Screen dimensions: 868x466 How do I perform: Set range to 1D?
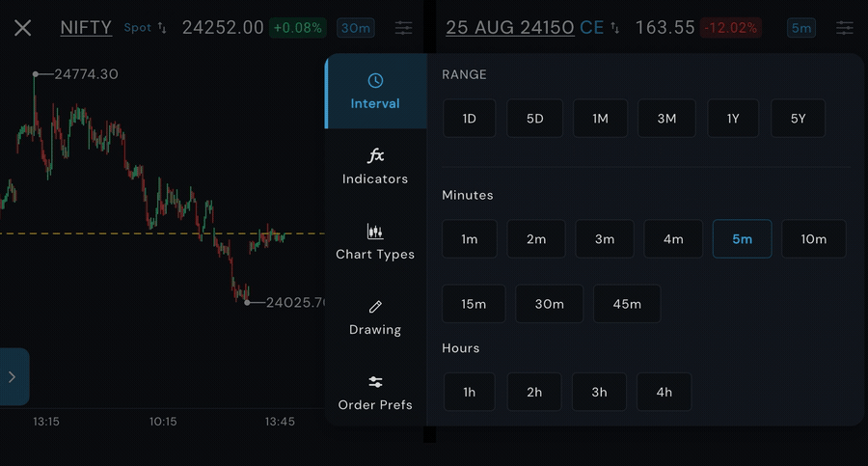(470, 118)
